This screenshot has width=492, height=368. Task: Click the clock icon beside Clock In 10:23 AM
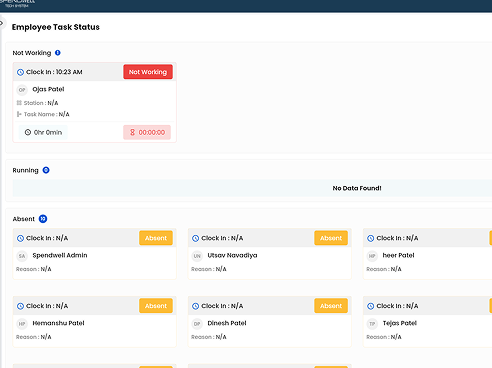pyautogui.click(x=20, y=72)
